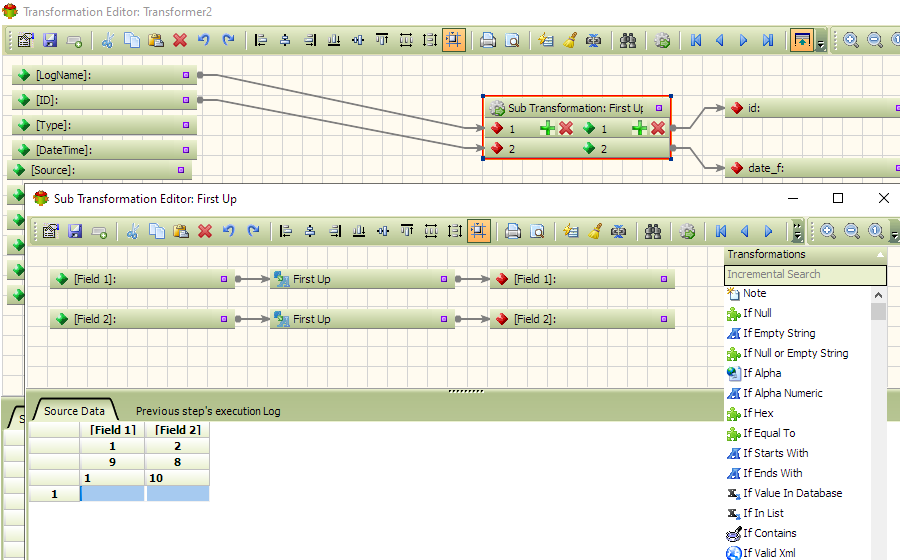Open Transformer2 toolbar overflow dropdown arrow

pyautogui.click(x=821, y=42)
